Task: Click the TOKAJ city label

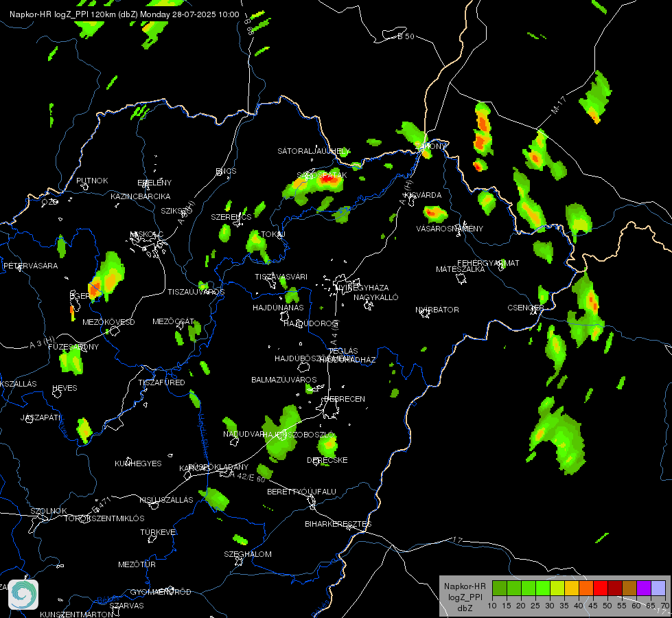Action: coord(273,234)
